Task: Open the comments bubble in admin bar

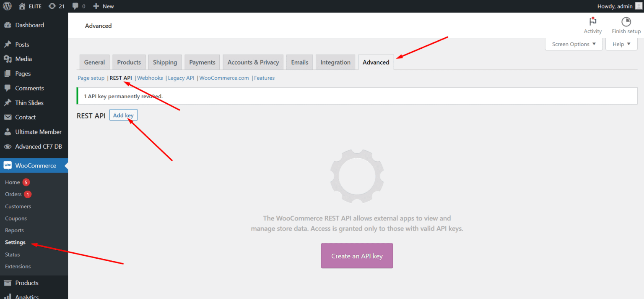Action: 75,6
